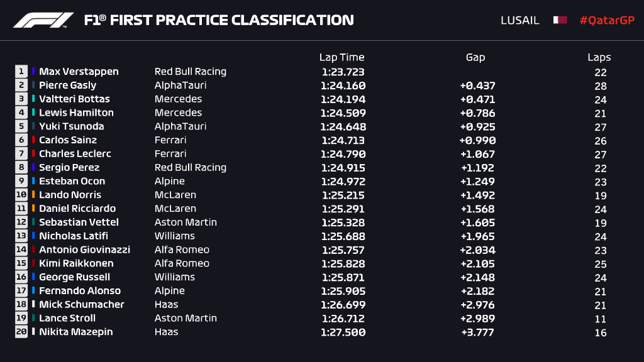Click the LUSAIL circuit label

click(x=519, y=20)
